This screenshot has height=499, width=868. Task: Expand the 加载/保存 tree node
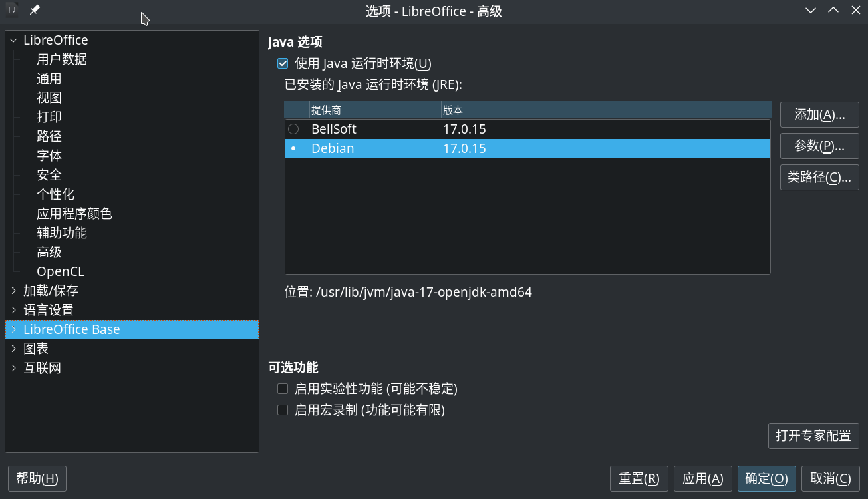[x=13, y=291]
